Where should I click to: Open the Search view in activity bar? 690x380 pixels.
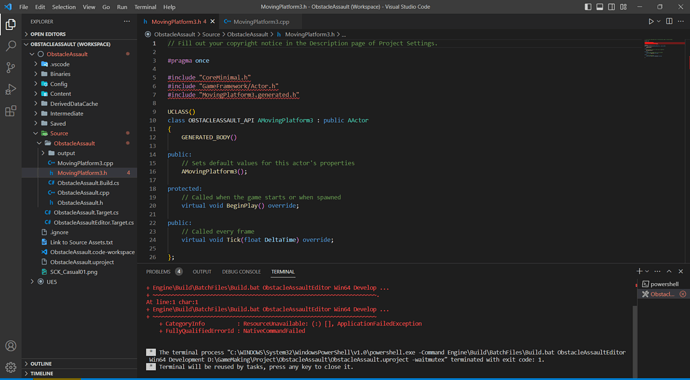11,46
